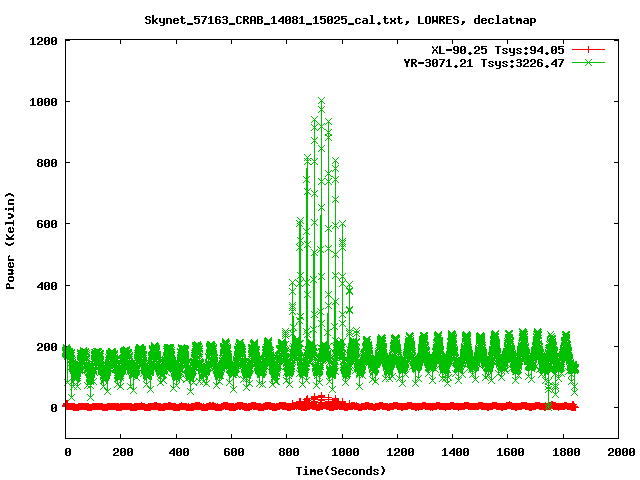Click the Time(Seconds) x-axis label
640x480 pixels.
(x=340, y=471)
